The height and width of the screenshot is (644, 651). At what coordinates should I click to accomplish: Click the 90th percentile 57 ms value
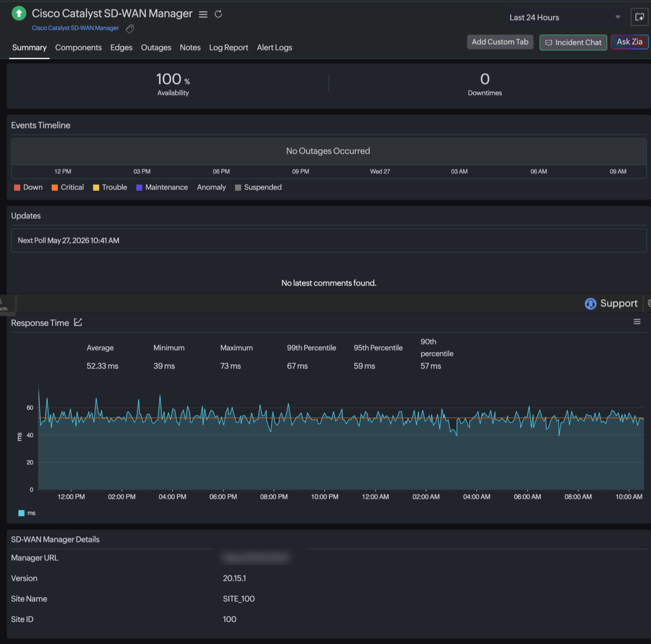click(x=431, y=366)
